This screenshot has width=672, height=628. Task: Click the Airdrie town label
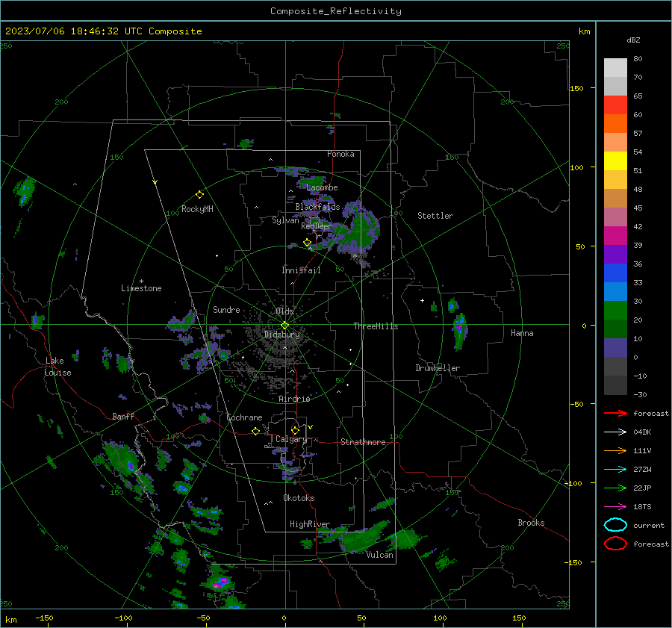click(x=294, y=399)
